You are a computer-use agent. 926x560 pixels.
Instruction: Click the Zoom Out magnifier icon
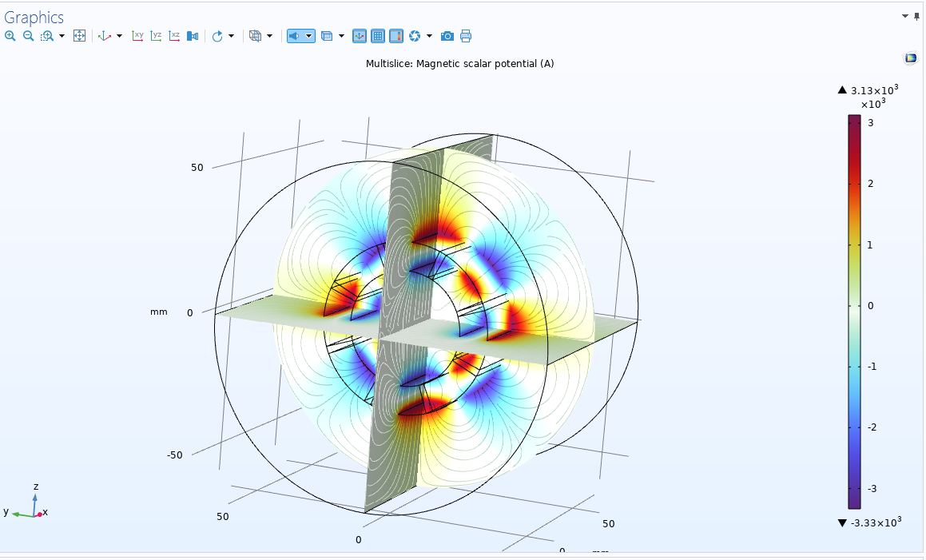(x=28, y=36)
